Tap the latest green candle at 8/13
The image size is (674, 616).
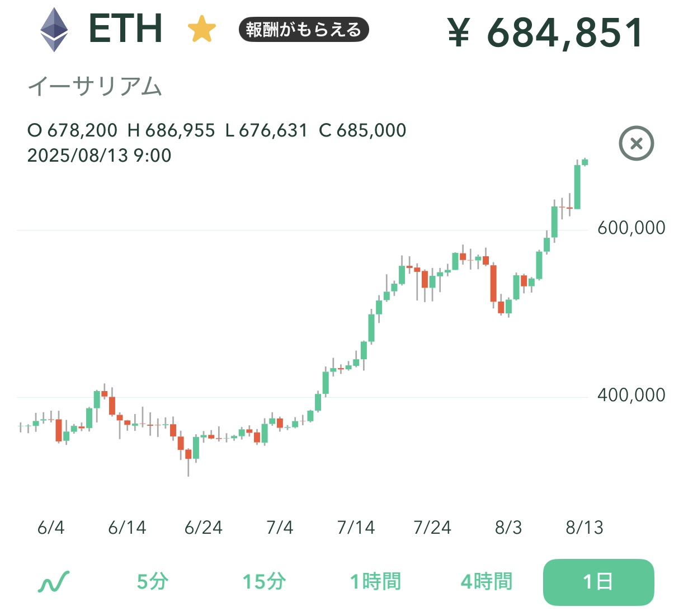click(585, 162)
